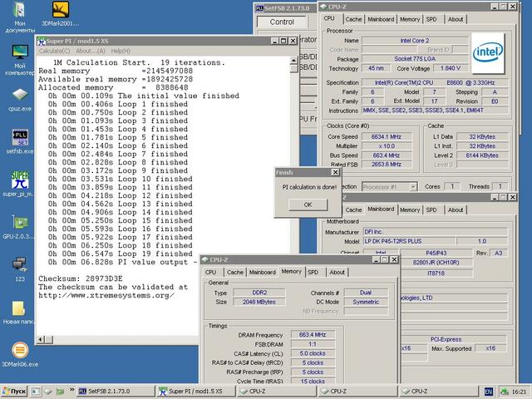Image resolution: width=532 pixels, height=399 pixels.
Task: Open the Start (Пуск) menu
Action: 14,392
